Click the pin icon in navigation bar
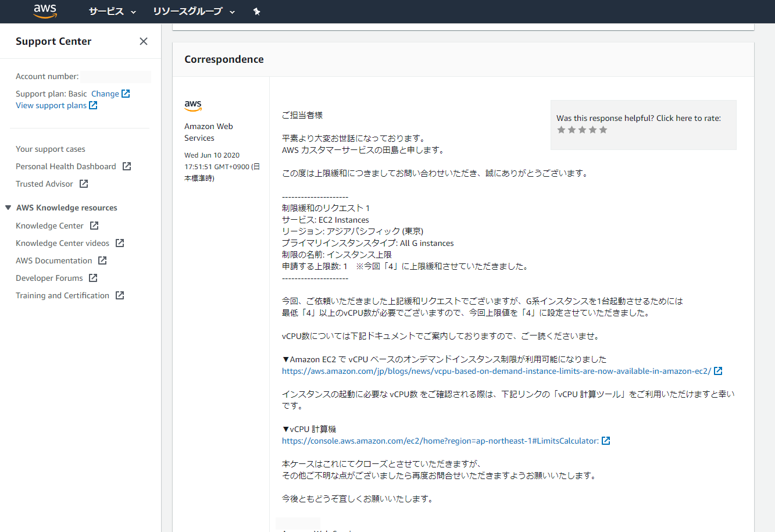 pos(257,12)
